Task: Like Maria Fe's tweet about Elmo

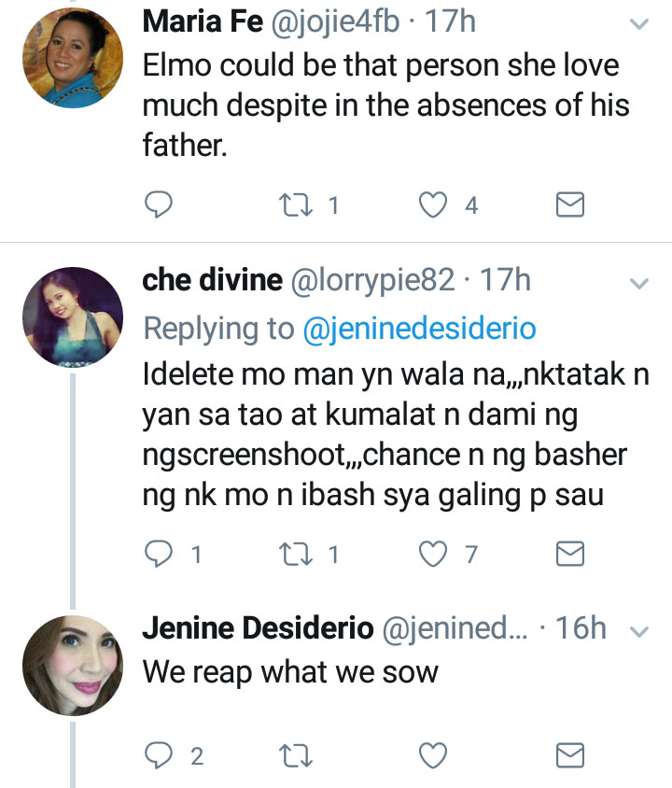Action: (433, 204)
